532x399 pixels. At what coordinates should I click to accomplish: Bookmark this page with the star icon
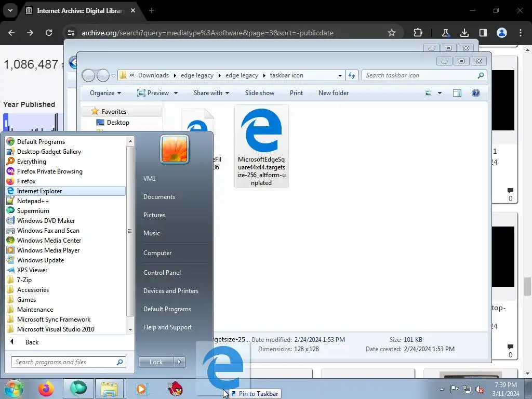(392, 33)
